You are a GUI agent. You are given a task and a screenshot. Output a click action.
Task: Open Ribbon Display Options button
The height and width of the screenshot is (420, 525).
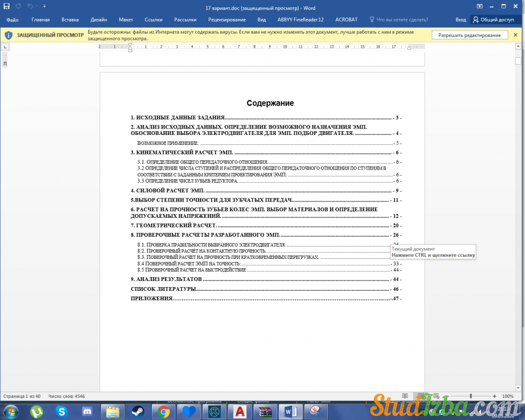479,6
